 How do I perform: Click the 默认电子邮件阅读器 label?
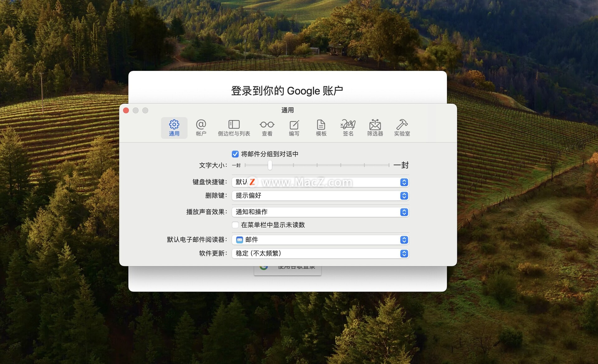coord(197,240)
